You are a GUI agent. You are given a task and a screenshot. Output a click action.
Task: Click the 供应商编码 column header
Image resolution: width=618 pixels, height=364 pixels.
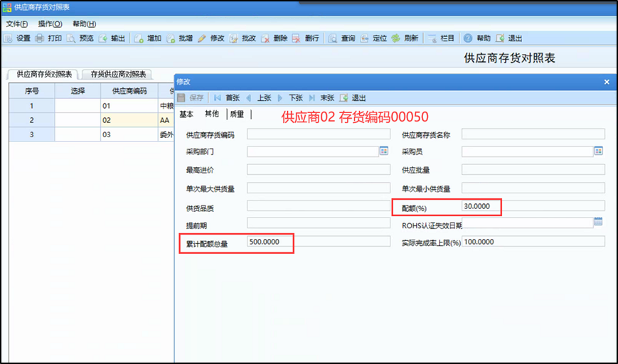click(129, 91)
